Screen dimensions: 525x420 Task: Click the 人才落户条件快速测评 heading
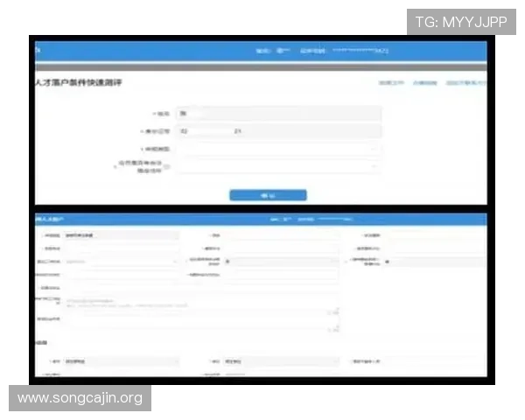point(79,83)
